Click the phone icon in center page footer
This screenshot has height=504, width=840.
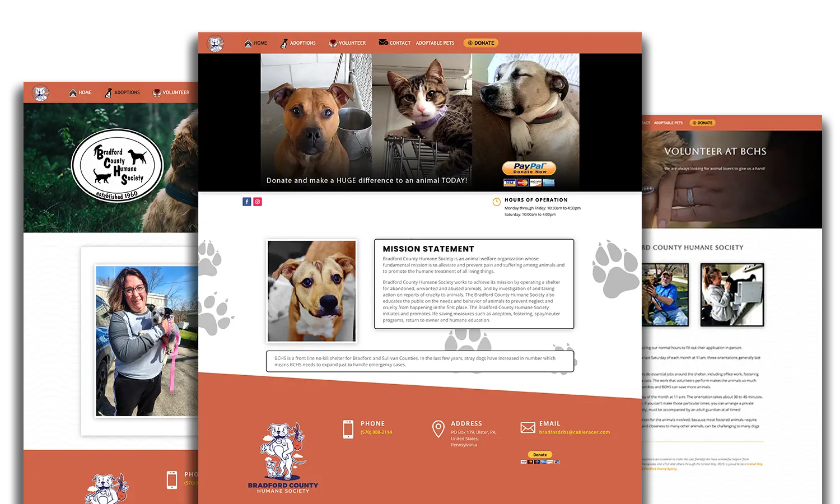click(x=348, y=429)
